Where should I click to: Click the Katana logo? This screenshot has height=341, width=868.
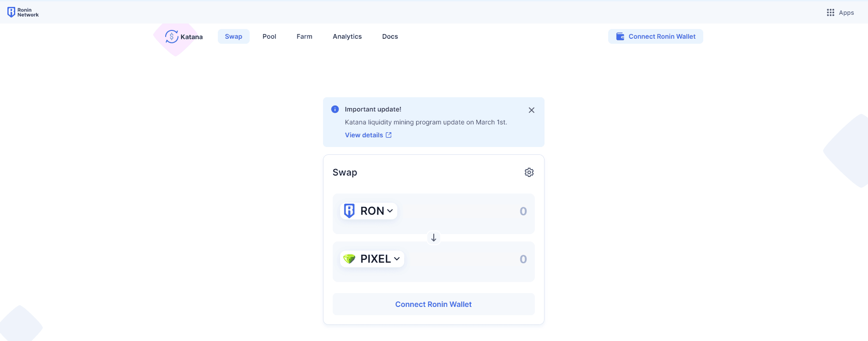[x=184, y=36]
